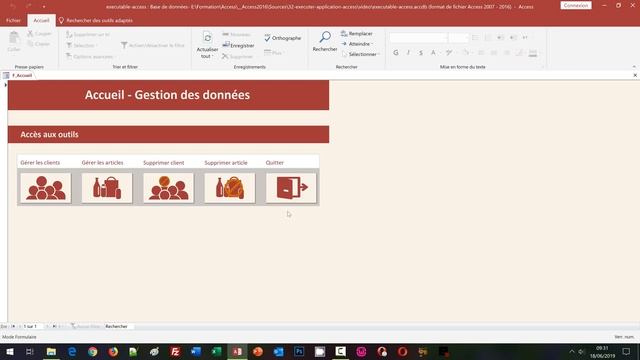Open File Explorer from taskbar
This screenshot has height=360, width=640.
[51, 351]
